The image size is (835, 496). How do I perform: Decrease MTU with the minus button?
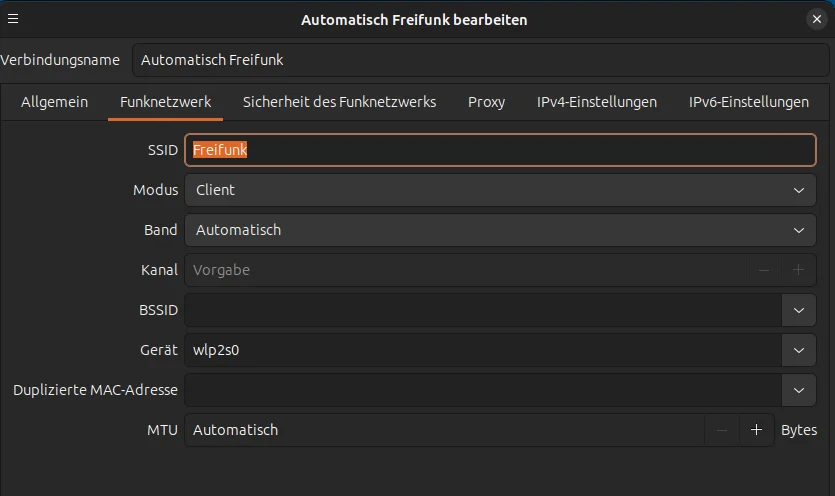722,430
